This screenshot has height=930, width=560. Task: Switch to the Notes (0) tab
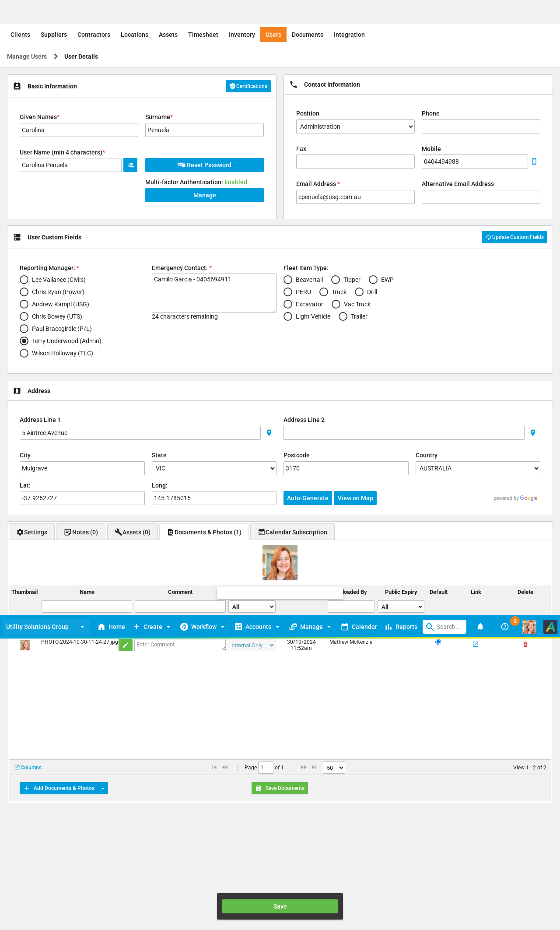tap(81, 532)
